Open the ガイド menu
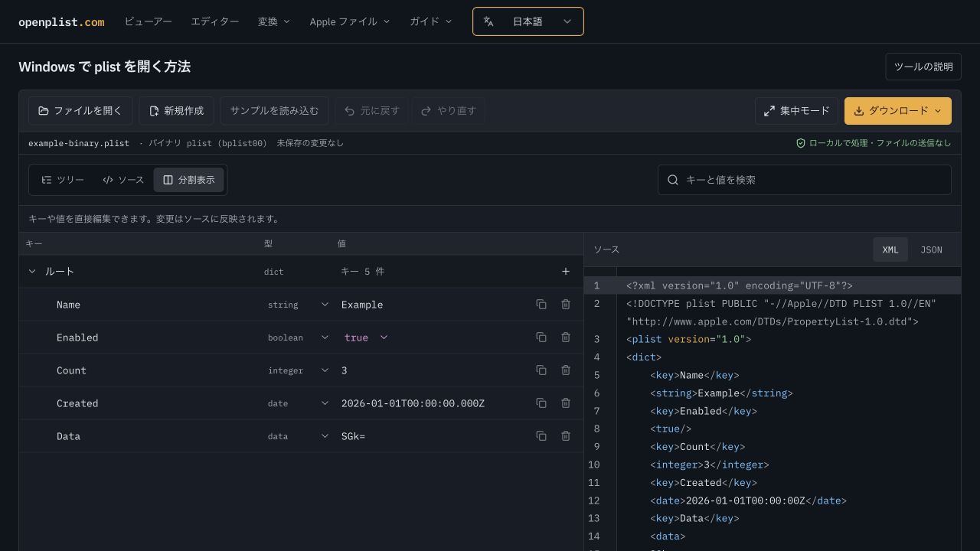The image size is (980, 551). point(431,21)
